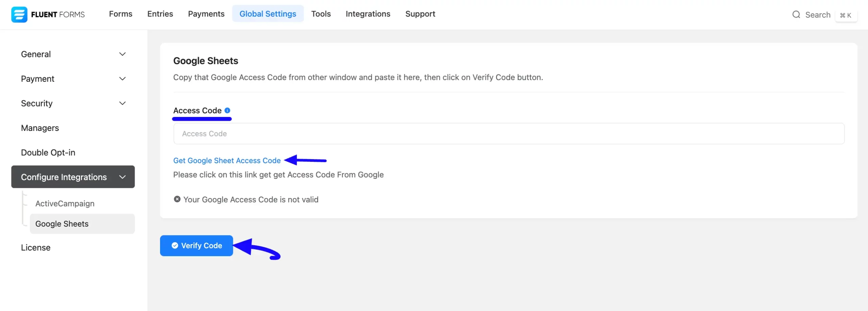Image resolution: width=868 pixels, height=311 pixels.
Task: Select the Configure Integrations section
Action: point(73,177)
